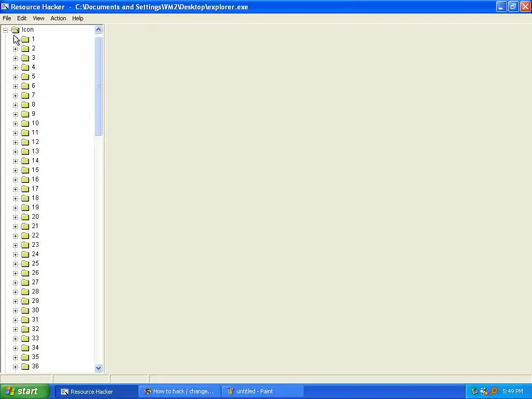Open the Help menu
This screenshot has height=399, width=532.
[78, 18]
